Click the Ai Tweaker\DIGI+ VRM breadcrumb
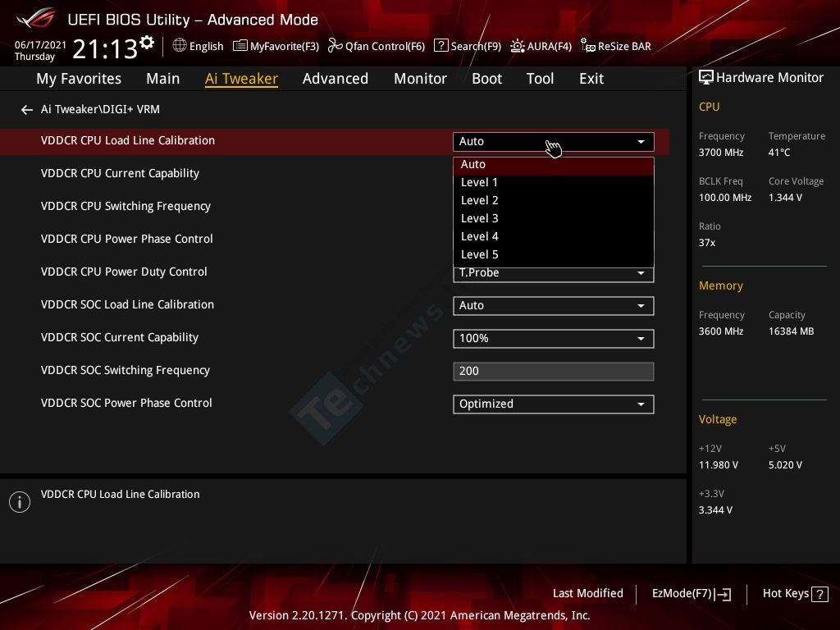The height and width of the screenshot is (630, 840). point(100,109)
